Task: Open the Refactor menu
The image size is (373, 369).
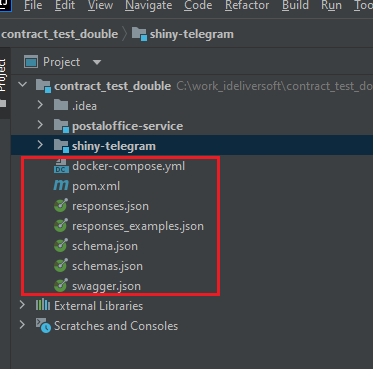Action: pyautogui.click(x=247, y=5)
